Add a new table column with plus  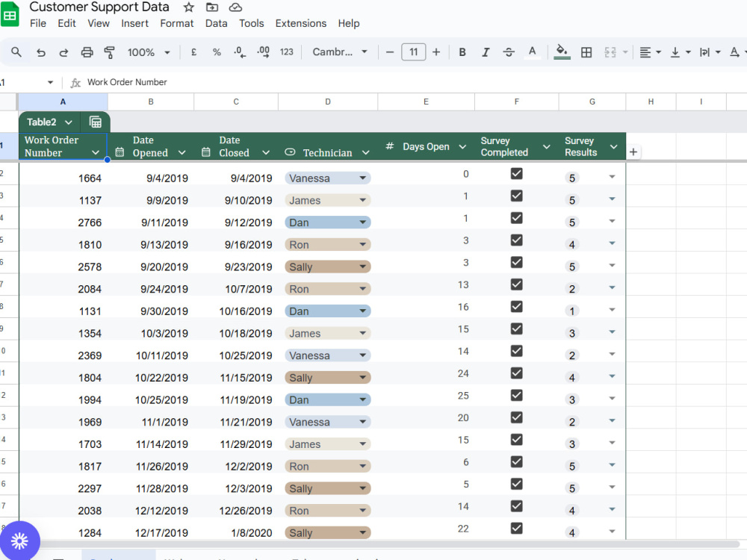pos(633,152)
